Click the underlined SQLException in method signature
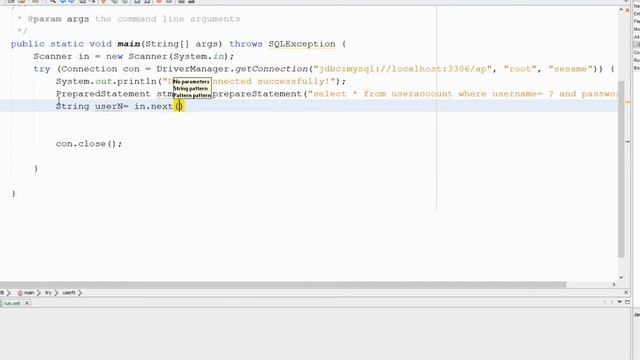 302,44
